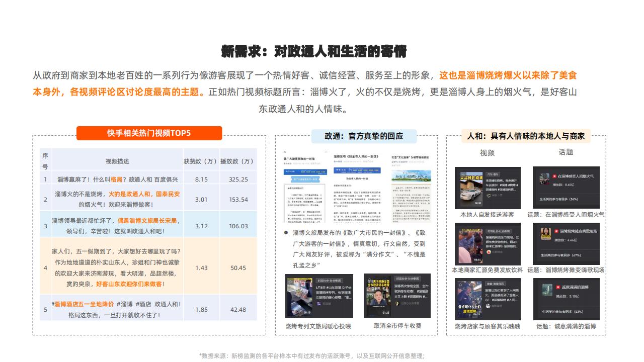Open the 烧烤专列文旅局暖心投喂 video thumbnail

click(x=319, y=296)
